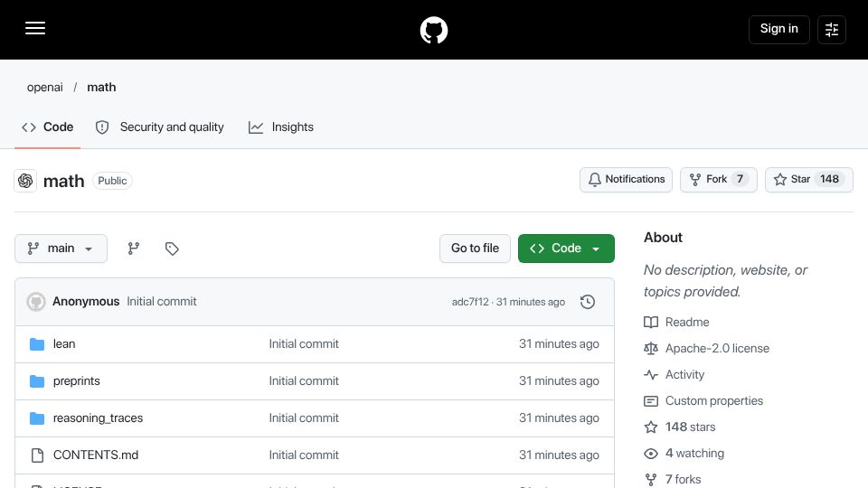The width and height of the screenshot is (868, 488).
Task: Go to the GitHub homepage logo
Action: pyautogui.click(x=434, y=30)
